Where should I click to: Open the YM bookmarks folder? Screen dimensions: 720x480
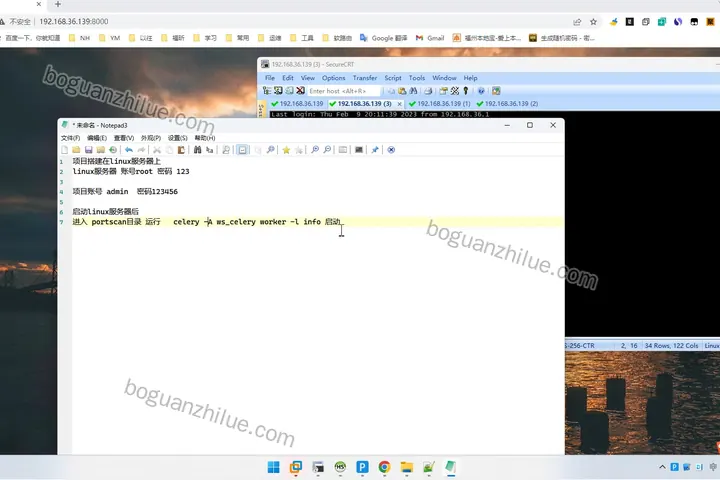[x=110, y=38]
